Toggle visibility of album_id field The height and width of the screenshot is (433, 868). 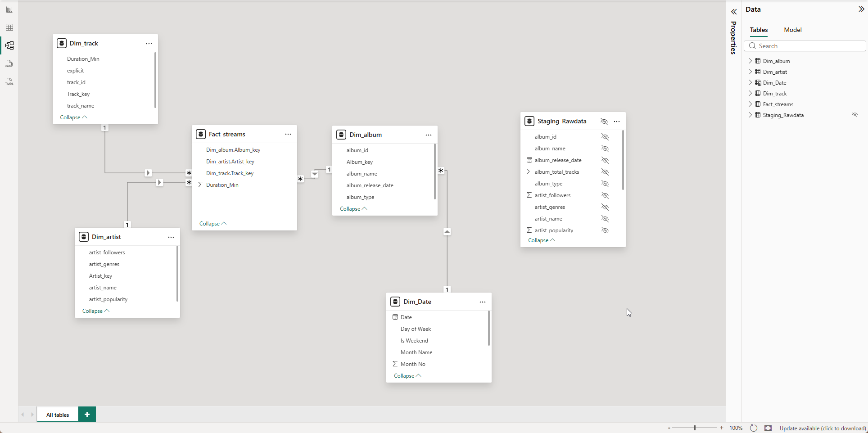point(605,137)
